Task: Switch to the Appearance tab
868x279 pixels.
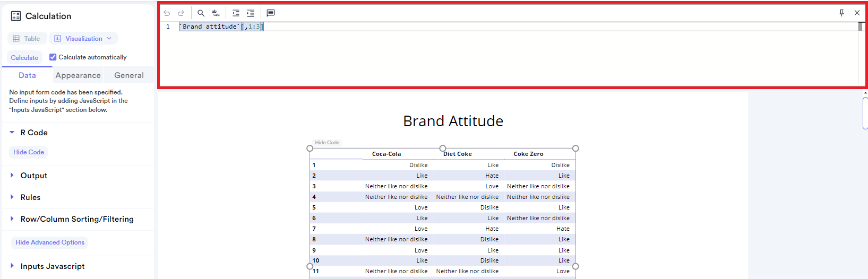Action: click(x=78, y=75)
